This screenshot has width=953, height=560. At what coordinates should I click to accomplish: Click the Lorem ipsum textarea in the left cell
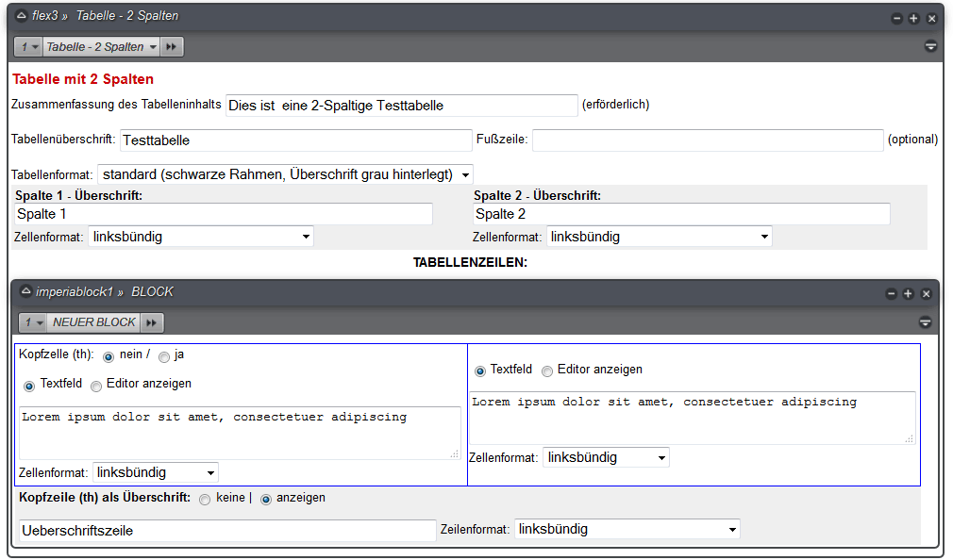240,433
